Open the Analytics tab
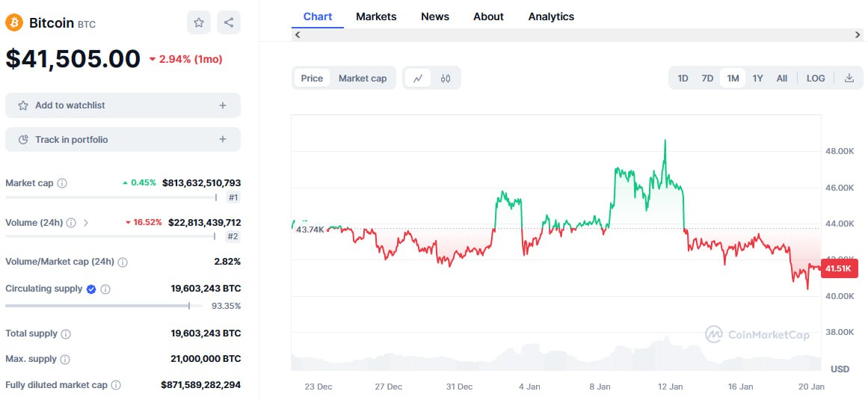The image size is (868, 400). coord(551,16)
